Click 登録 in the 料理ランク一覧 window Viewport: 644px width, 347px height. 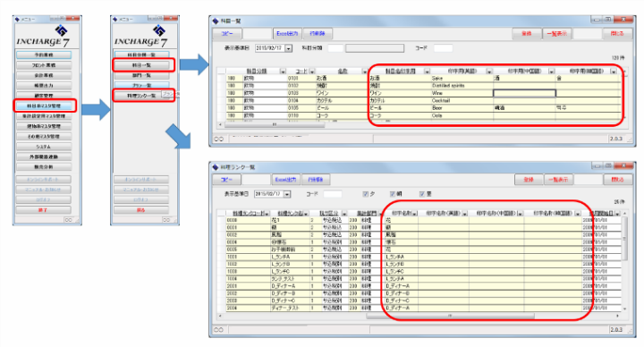click(x=529, y=180)
